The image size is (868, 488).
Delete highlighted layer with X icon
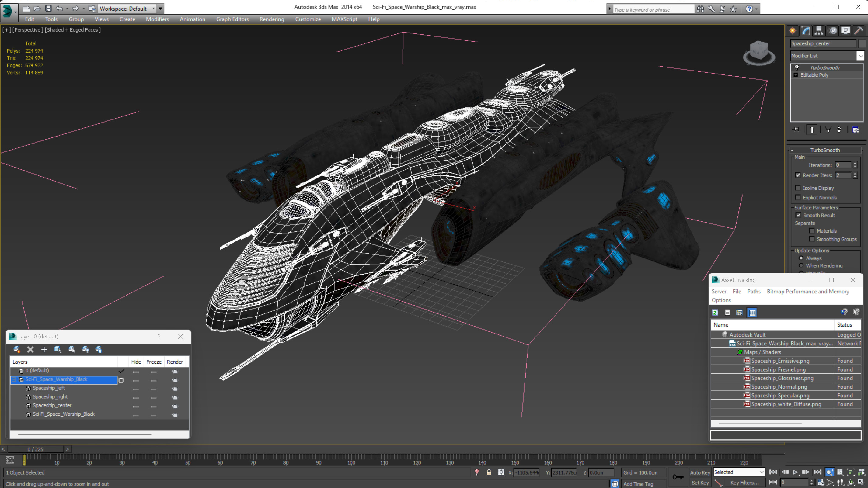click(30, 349)
